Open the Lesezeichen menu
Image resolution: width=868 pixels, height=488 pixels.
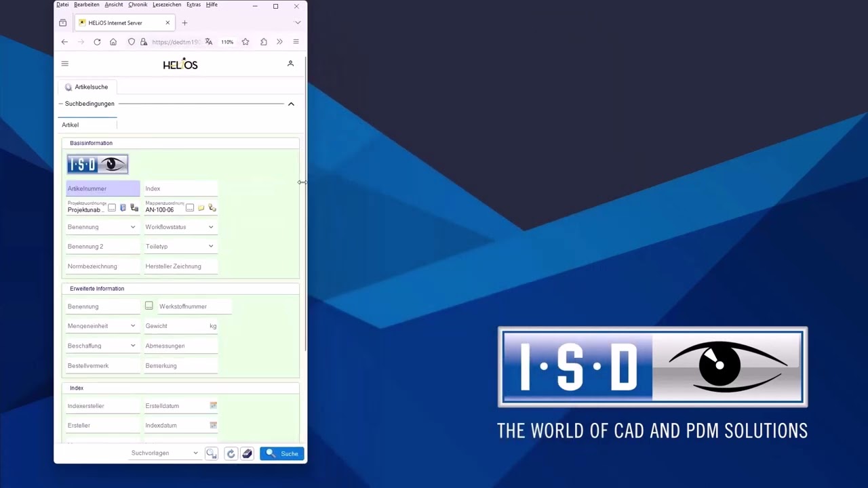pos(167,5)
